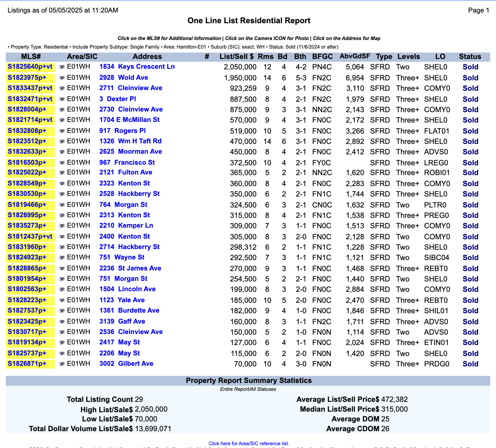Open MLS listing S1819466p+
The image size is (496, 448).
tap(27, 205)
